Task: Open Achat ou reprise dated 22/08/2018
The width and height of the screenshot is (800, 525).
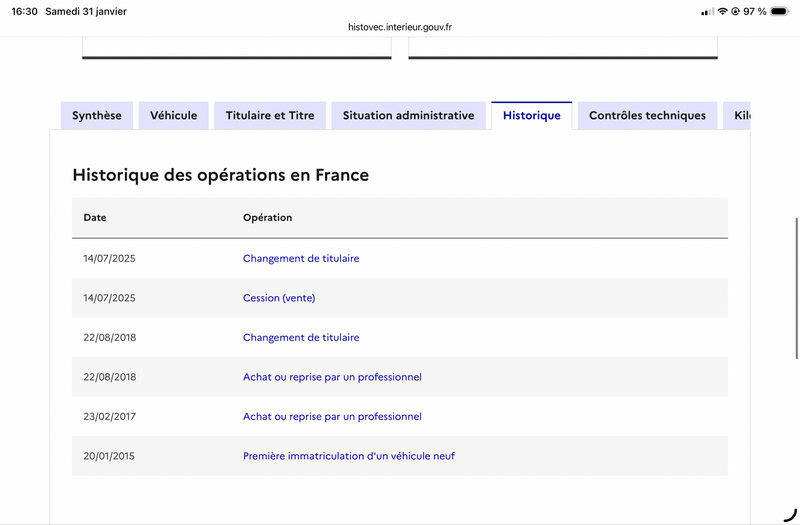Action: (332, 377)
